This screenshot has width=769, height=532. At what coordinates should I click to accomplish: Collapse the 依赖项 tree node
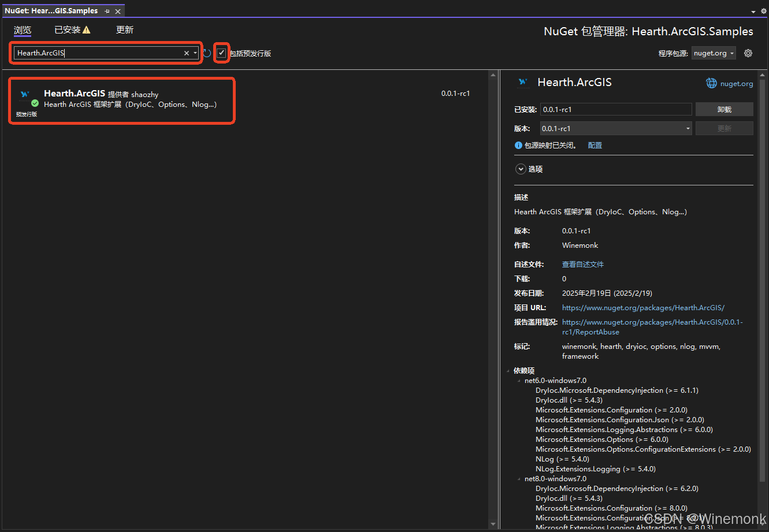pyautogui.click(x=508, y=371)
